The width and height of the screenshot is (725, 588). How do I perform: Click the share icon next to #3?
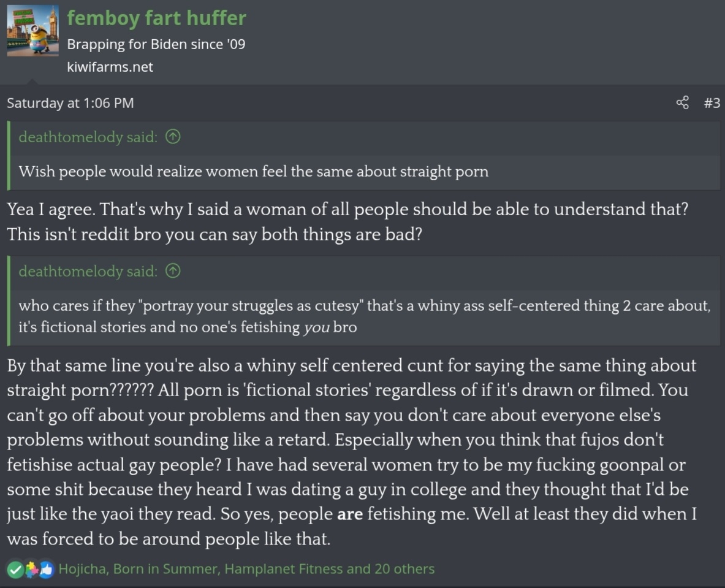pyautogui.click(x=682, y=102)
